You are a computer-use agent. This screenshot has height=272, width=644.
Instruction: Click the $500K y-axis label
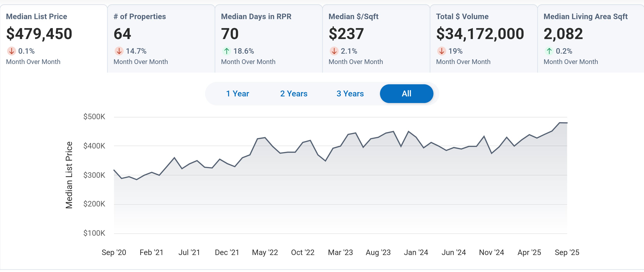94,116
